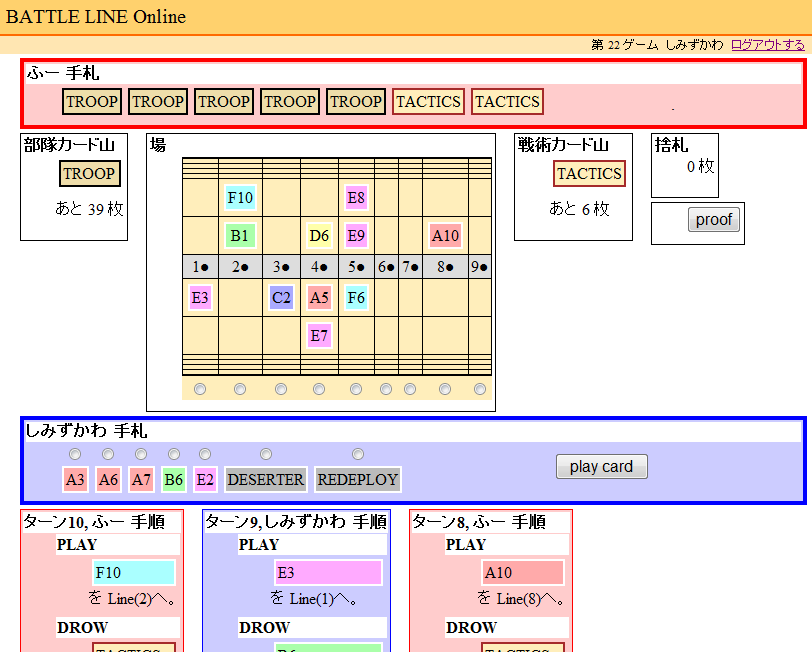Viewport: 812px width, 652px height.
Task: Click the E3 card in turn 9 log
Action: 328,573
